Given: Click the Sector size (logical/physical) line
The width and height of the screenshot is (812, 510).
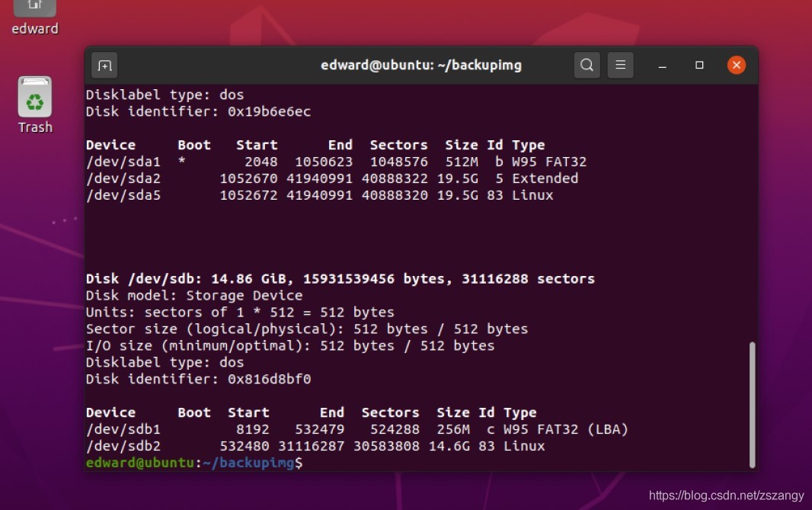Looking at the screenshot, I should [x=307, y=329].
